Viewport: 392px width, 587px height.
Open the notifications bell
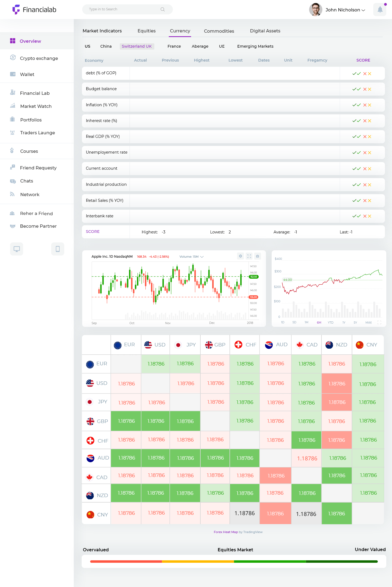380,10
